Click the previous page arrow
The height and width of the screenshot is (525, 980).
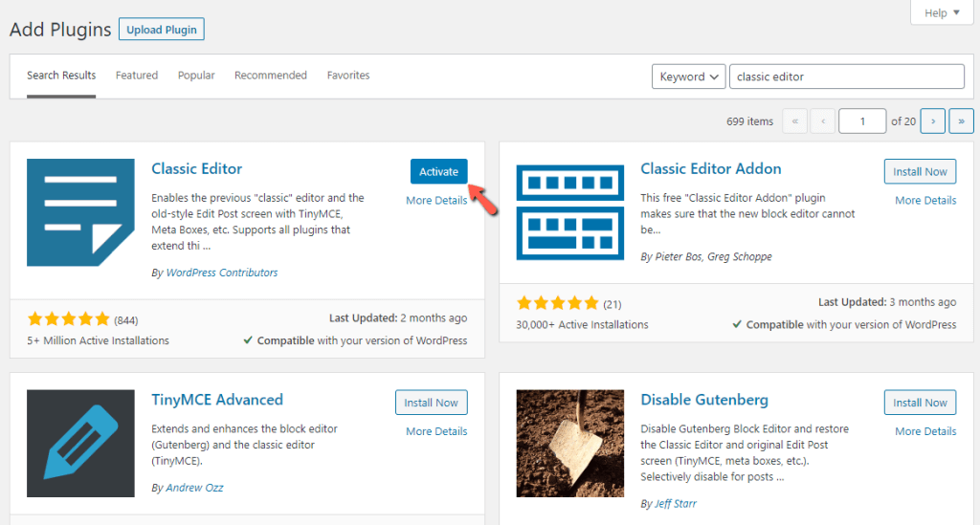823,121
